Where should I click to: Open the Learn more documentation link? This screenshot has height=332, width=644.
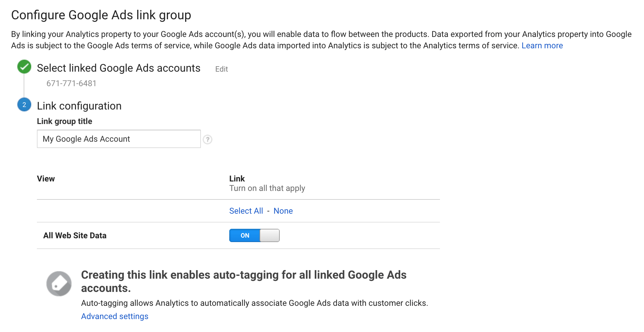tap(542, 45)
